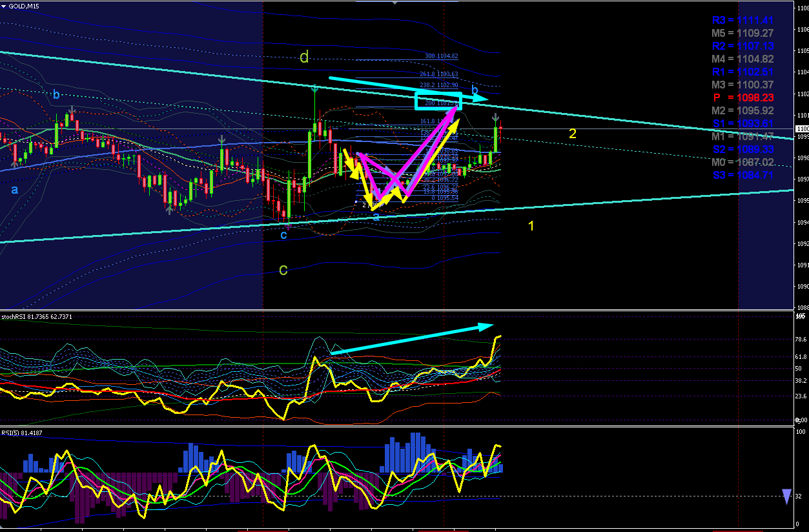Click the red P = 1098.23 pivot label
The height and width of the screenshot is (532, 809).
pyautogui.click(x=743, y=97)
